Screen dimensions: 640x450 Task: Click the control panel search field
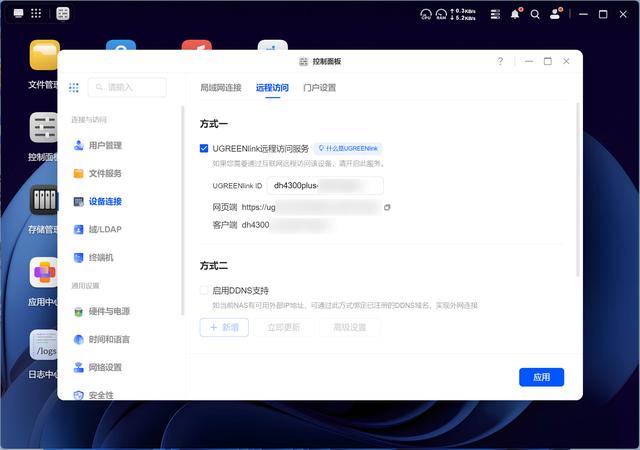click(127, 87)
